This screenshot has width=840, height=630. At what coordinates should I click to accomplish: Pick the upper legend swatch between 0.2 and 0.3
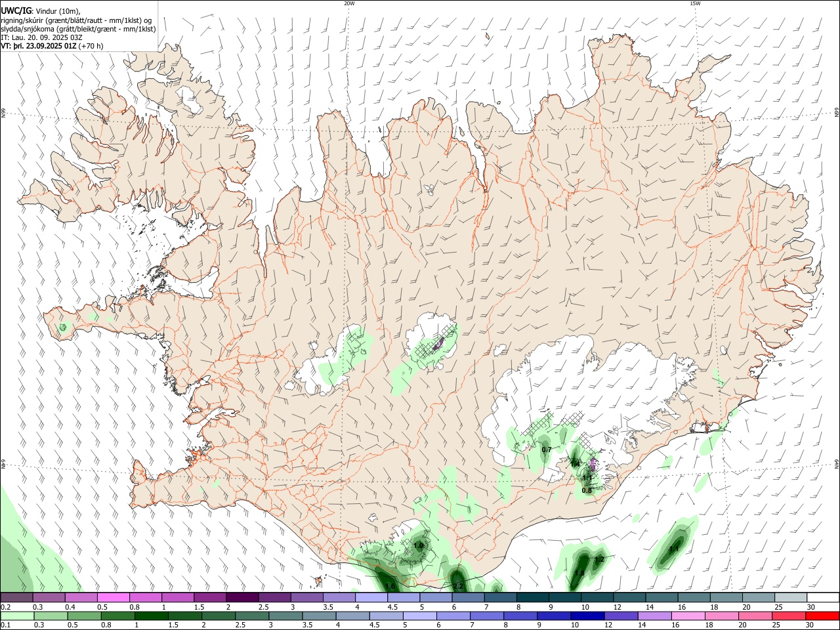(x=16, y=597)
